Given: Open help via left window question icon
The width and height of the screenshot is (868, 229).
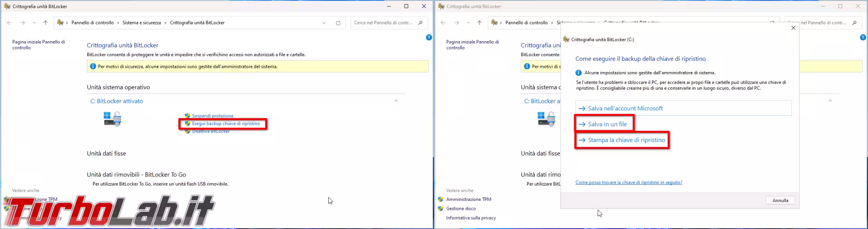Looking at the screenshot, I should click(x=429, y=38).
